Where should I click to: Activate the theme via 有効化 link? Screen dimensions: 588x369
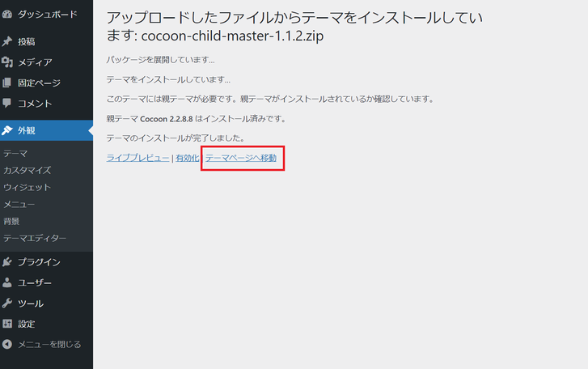pos(187,158)
